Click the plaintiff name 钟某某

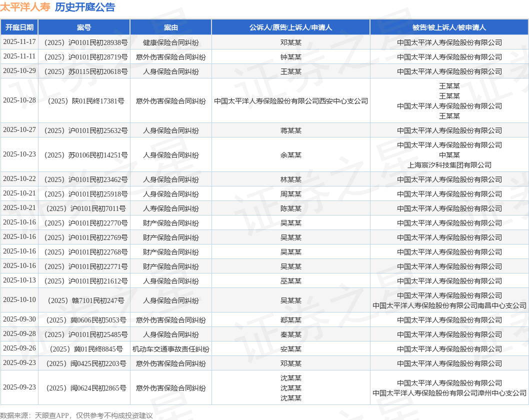click(x=291, y=57)
